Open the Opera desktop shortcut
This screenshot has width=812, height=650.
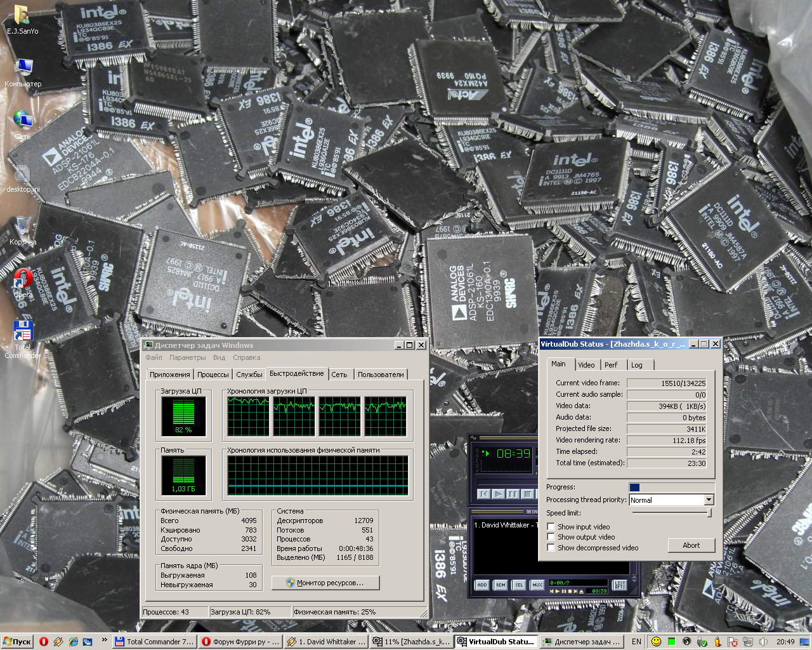23,281
